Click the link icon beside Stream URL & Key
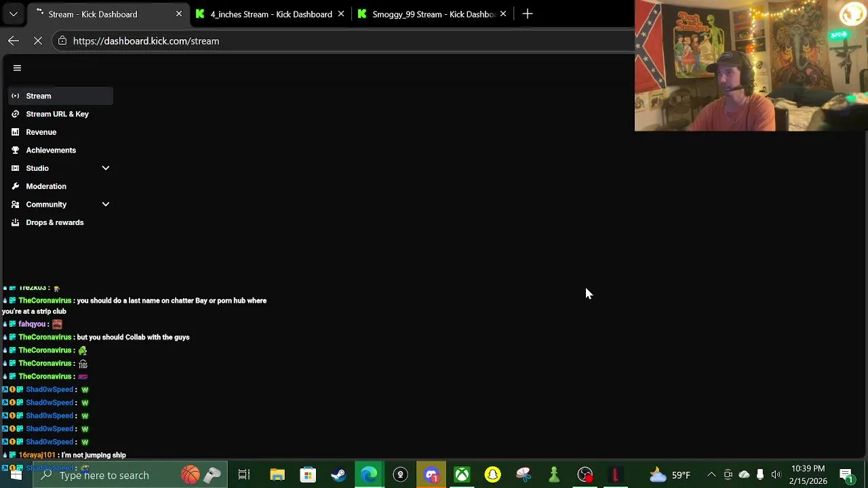Image resolution: width=868 pixels, height=488 pixels. click(x=15, y=114)
